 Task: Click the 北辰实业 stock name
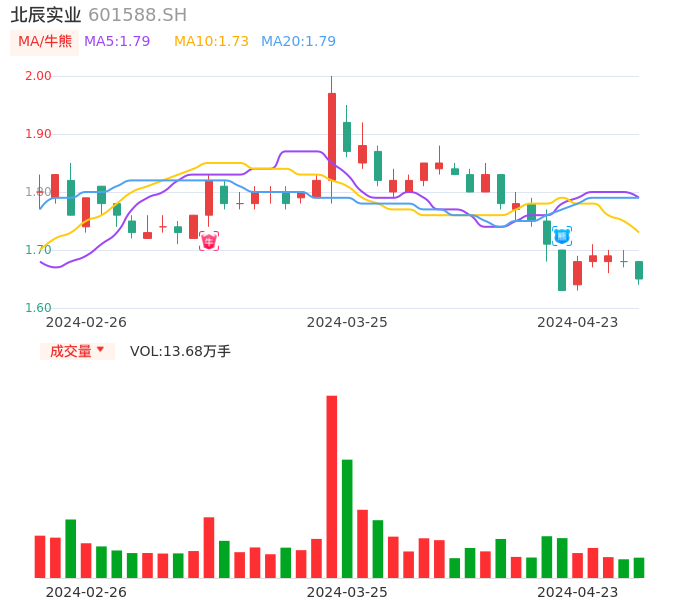(46, 15)
